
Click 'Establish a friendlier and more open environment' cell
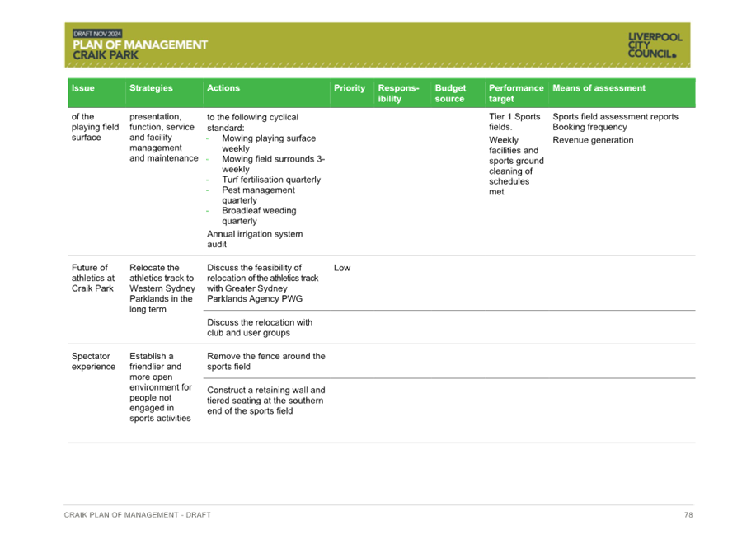tap(161, 387)
